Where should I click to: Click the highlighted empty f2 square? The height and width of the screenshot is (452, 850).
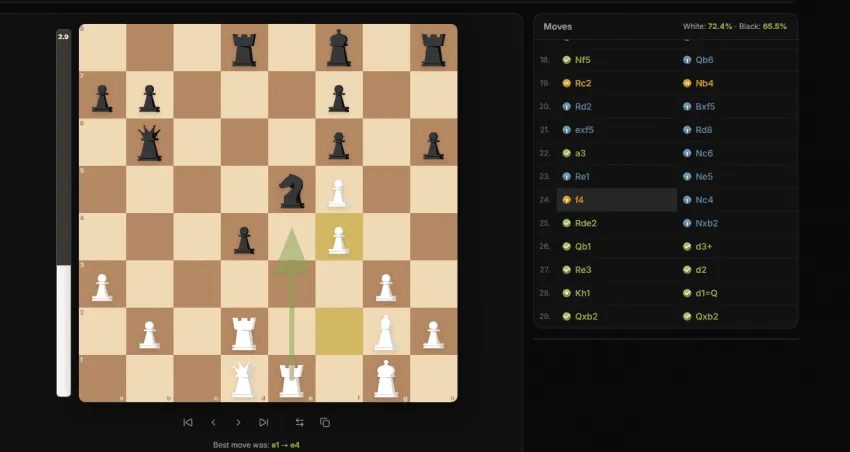point(339,331)
